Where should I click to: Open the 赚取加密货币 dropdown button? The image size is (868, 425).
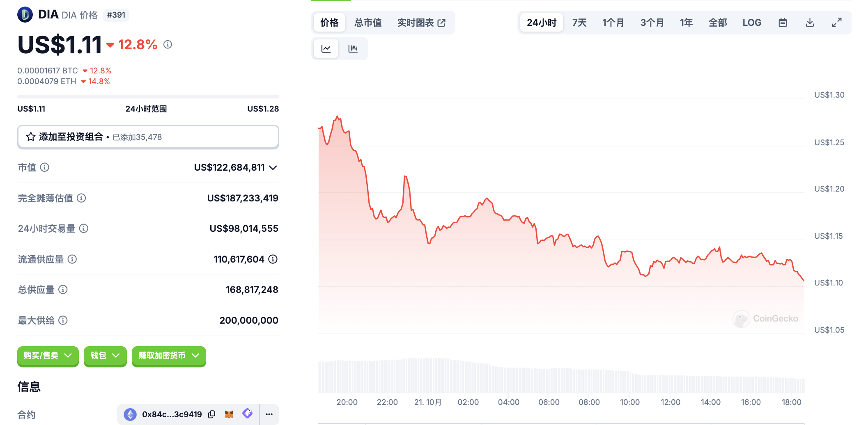point(169,356)
